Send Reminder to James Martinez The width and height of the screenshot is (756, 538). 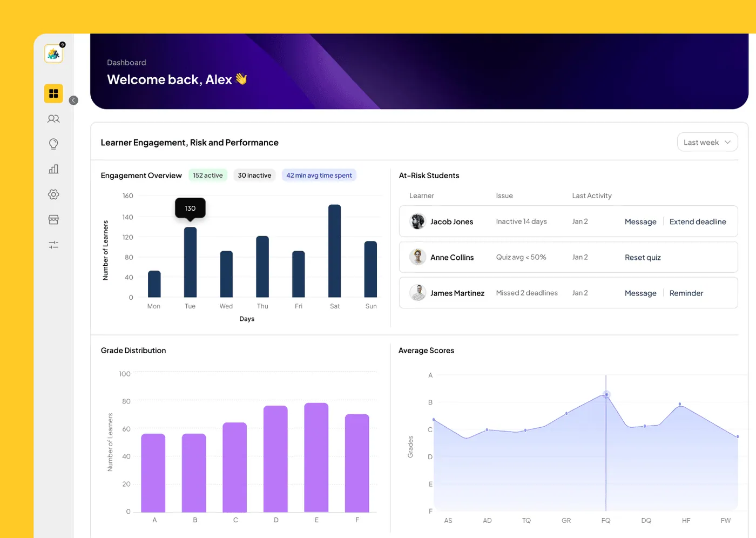click(x=686, y=293)
